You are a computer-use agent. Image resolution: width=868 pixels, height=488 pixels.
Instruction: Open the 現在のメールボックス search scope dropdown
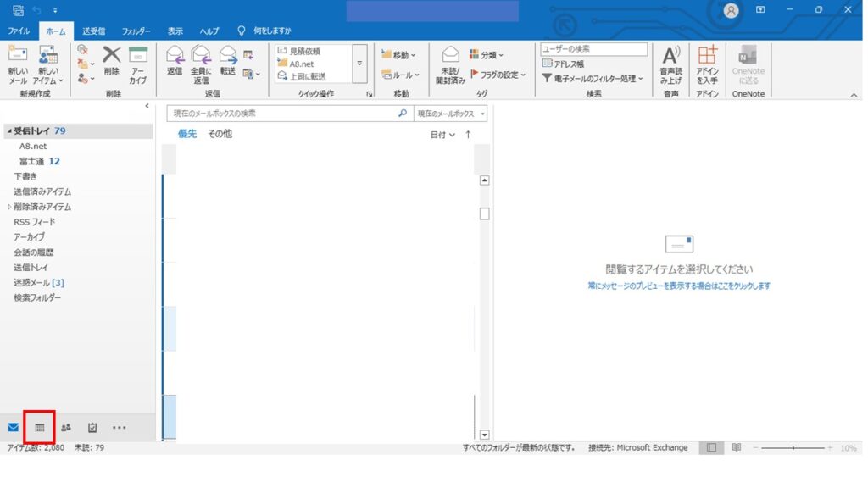pos(453,114)
